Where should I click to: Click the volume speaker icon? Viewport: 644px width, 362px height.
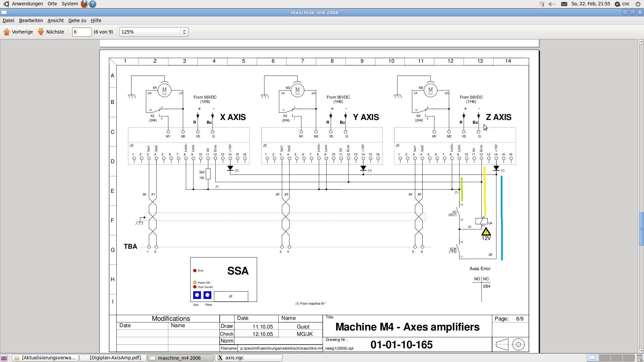click(552, 4)
